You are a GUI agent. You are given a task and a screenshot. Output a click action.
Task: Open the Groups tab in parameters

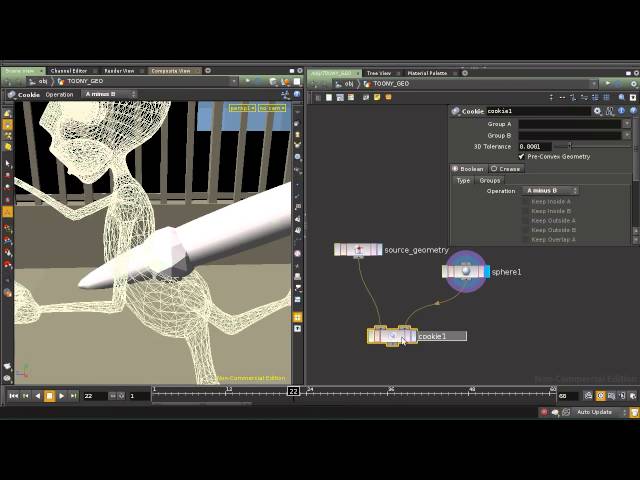point(490,181)
